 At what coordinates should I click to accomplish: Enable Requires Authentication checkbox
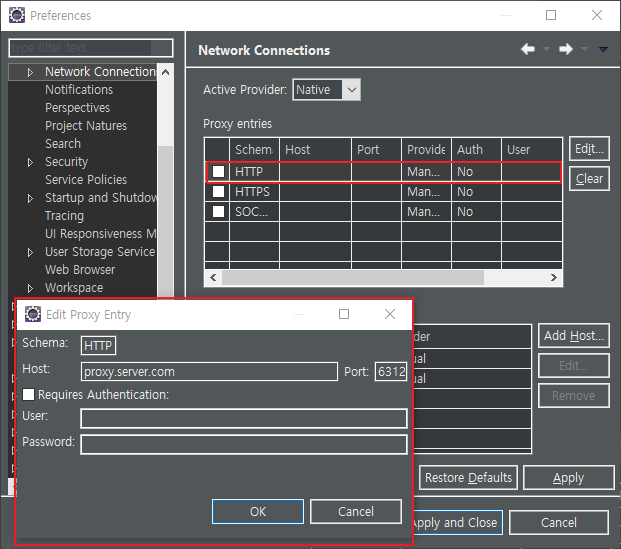(28, 395)
